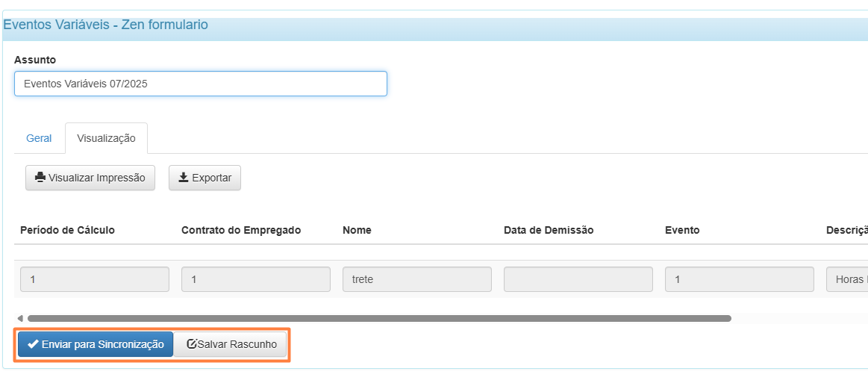Click the empty Data de Demissão field
This screenshot has height=392, width=868.
click(x=578, y=279)
